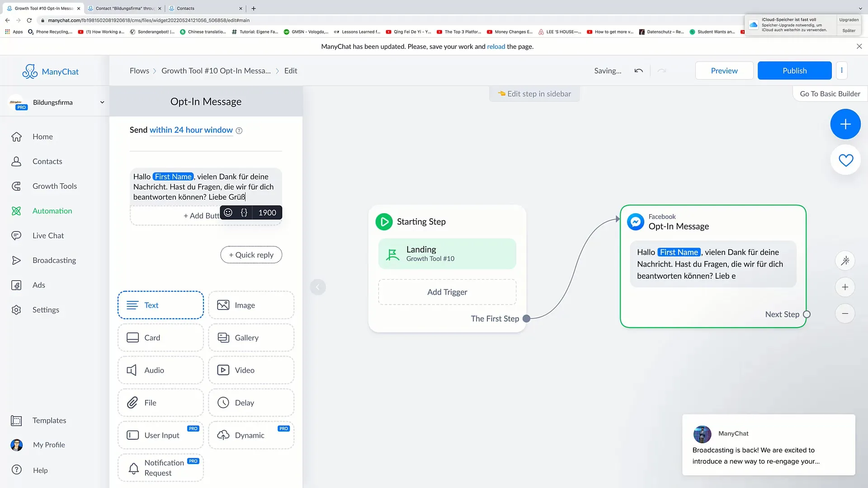Click the curly braces variable icon
This screenshot has height=488, width=868.
[243, 212]
